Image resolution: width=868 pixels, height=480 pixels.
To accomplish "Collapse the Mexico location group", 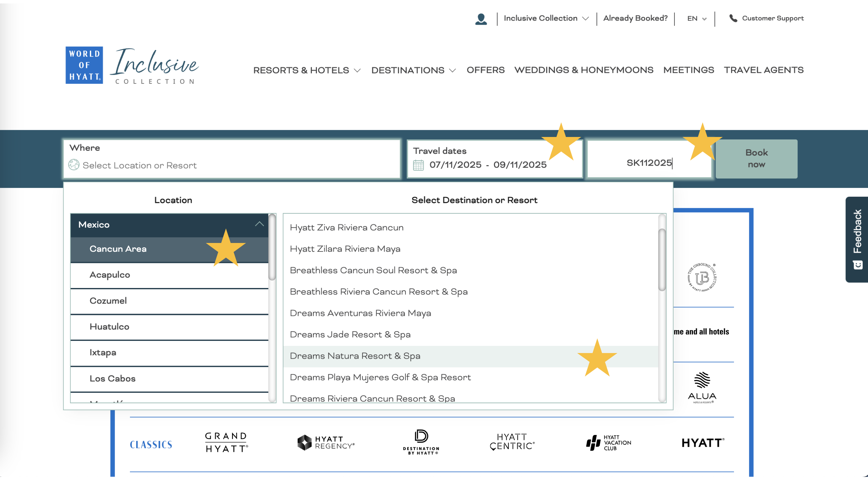I will tap(259, 225).
